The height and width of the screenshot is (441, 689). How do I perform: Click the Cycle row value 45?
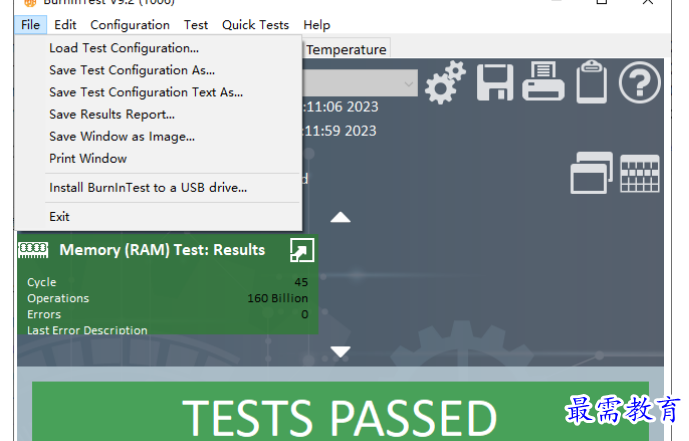point(301,282)
